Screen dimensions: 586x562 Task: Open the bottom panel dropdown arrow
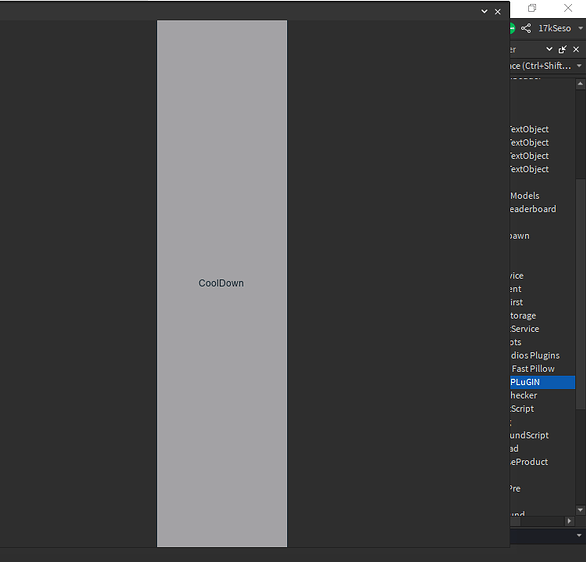(x=579, y=535)
